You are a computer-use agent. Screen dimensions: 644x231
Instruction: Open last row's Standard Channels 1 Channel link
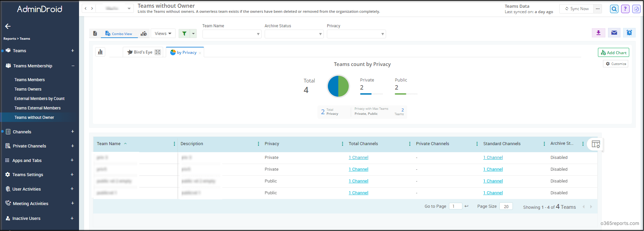(493, 193)
